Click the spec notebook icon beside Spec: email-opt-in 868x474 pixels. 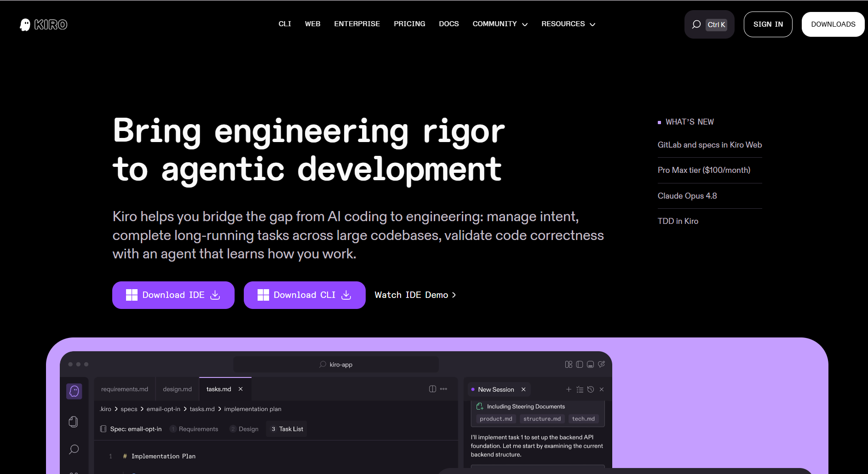(103, 429)
